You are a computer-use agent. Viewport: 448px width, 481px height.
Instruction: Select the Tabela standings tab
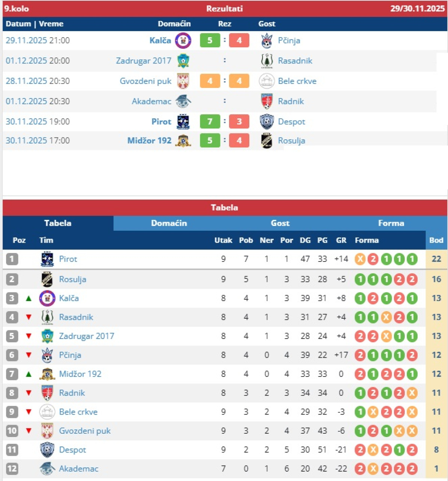click(58, 223)
